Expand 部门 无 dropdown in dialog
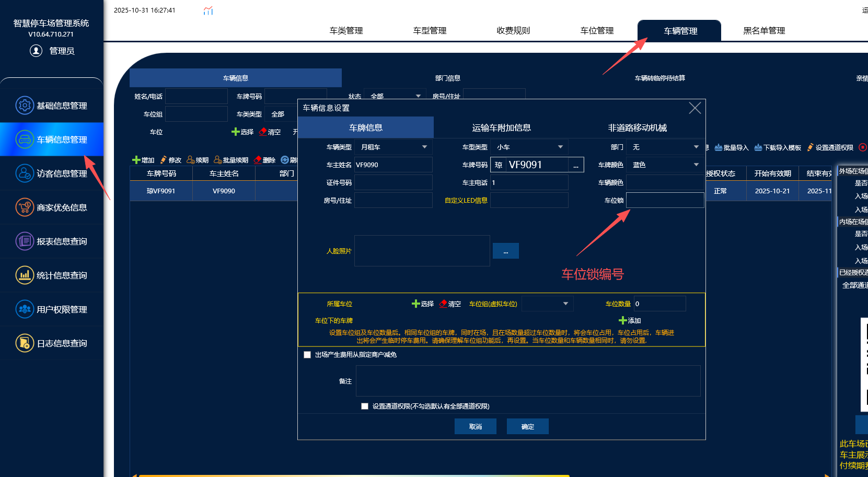The image size is (868, 477). coord(696,147)
